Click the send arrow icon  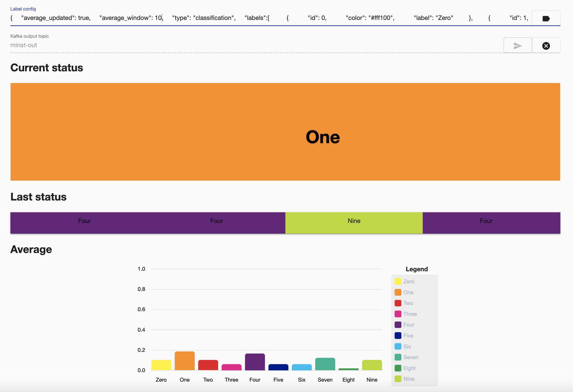pyautogui.click(x=517, y=45)
